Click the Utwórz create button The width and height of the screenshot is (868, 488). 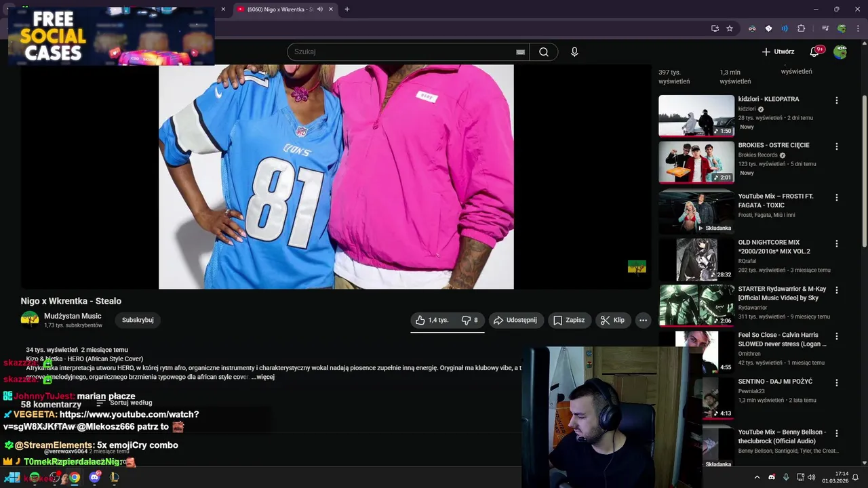pyautogui.click(x=778, y=52)
